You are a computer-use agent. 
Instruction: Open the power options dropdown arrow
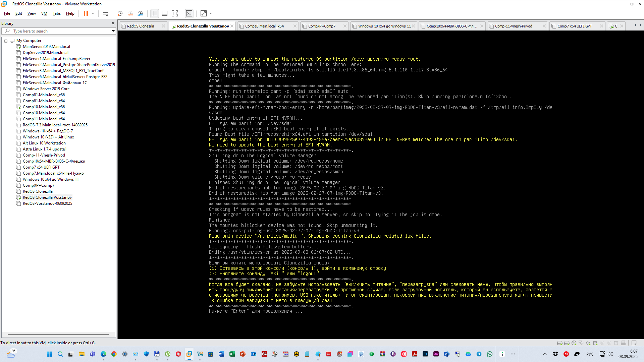(x=93, y=13)
